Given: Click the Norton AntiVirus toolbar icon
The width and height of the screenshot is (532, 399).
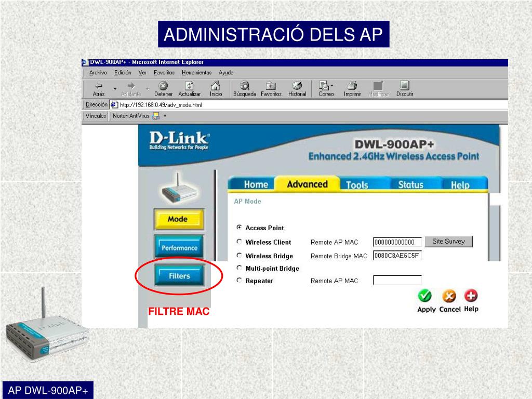Looking at the screenshot, I should tap(156, 116).
